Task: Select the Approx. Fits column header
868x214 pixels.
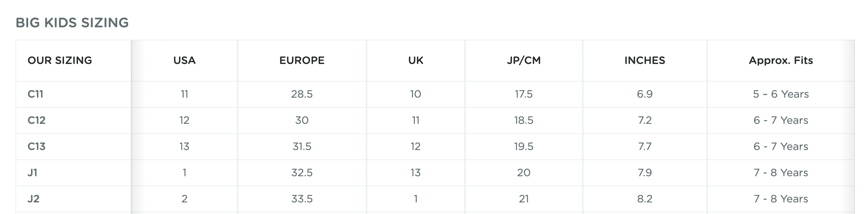Action: (781, 60)
